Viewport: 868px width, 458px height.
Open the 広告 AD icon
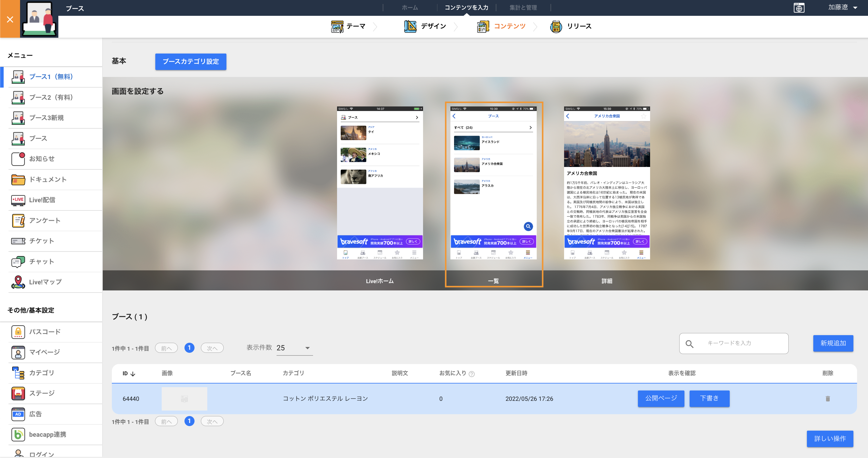tap(18, 414)
